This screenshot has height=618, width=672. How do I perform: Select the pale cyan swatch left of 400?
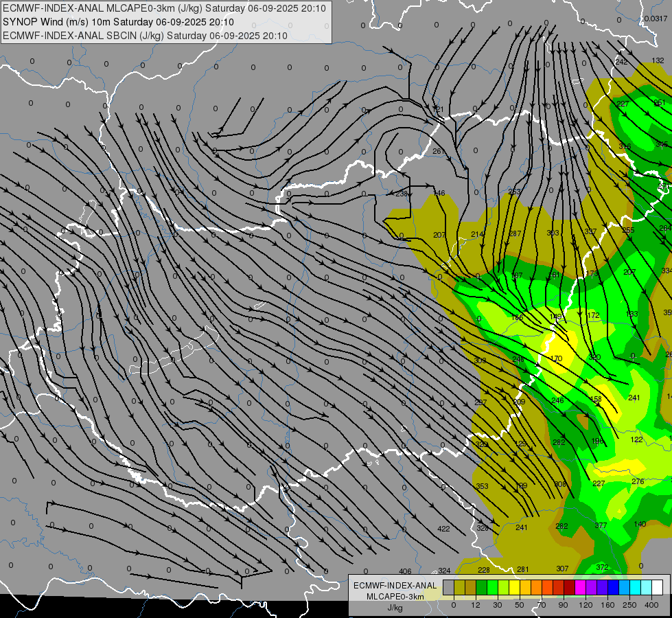pyautogui.click(x=647, y=587)
